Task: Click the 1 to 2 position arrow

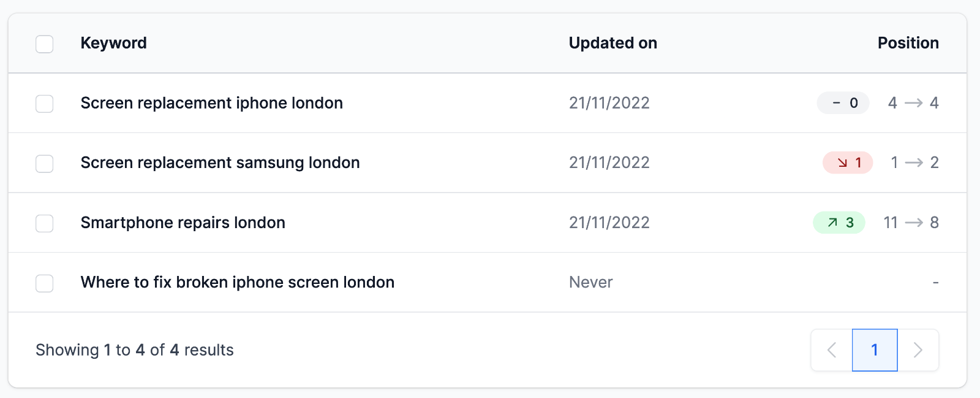Action: pos(914,163)
